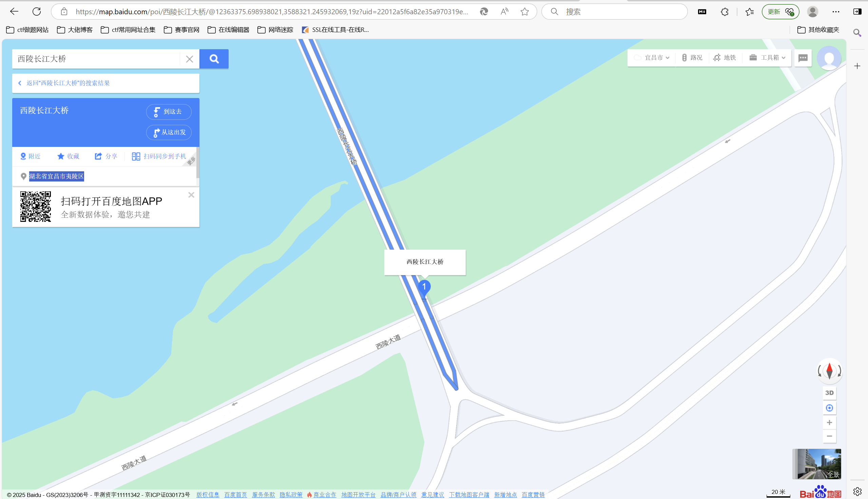868x499 pixels.
Task: Open the 全景 panorama thumbnail
Action: point(817,464)
